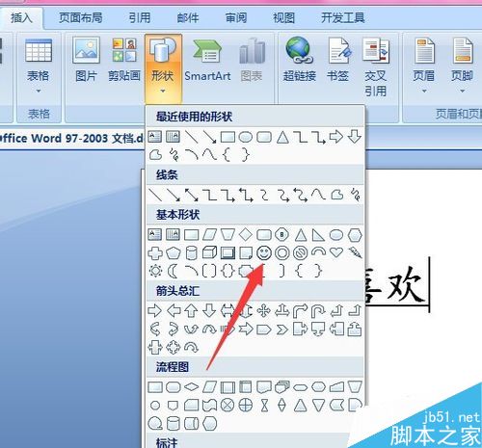The image size is (482, 448).
Task: Select the Curve tool in 线条 section
Action: coord(318,195)
